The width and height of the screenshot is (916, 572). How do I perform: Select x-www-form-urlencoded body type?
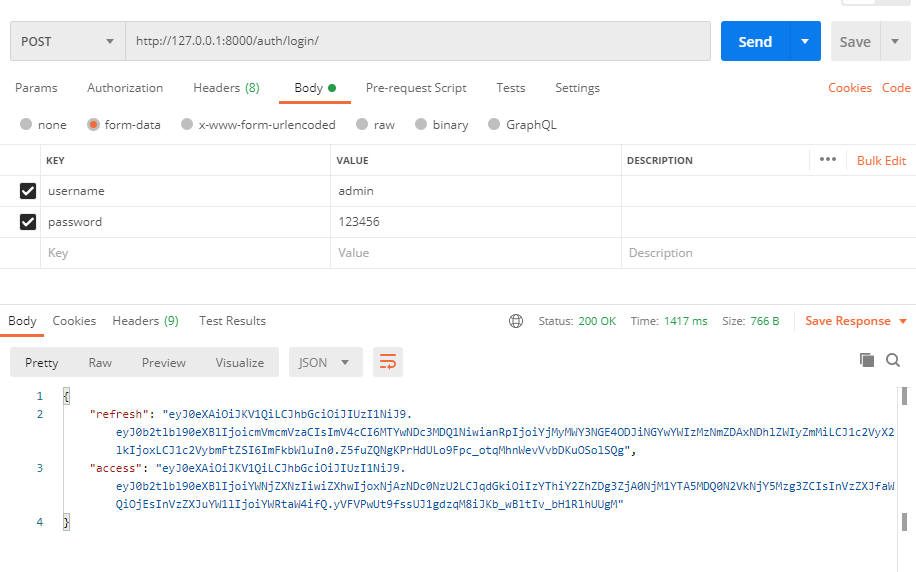pos(258,124)
